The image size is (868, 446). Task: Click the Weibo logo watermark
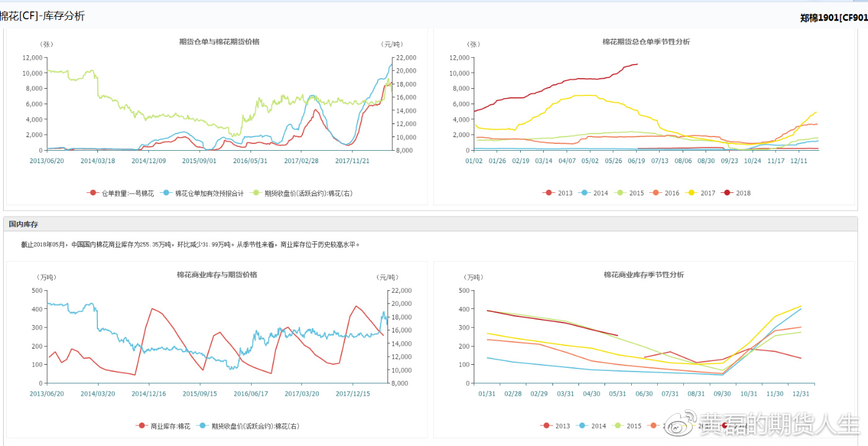685,425
